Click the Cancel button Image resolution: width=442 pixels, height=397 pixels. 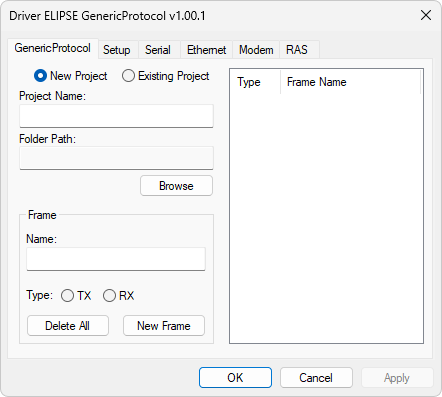316,378
